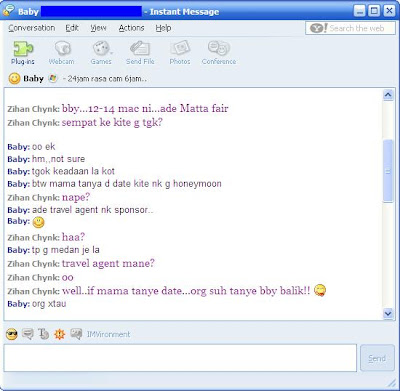
Task: Click the window resize grip corner
Action: pos(391,382)
